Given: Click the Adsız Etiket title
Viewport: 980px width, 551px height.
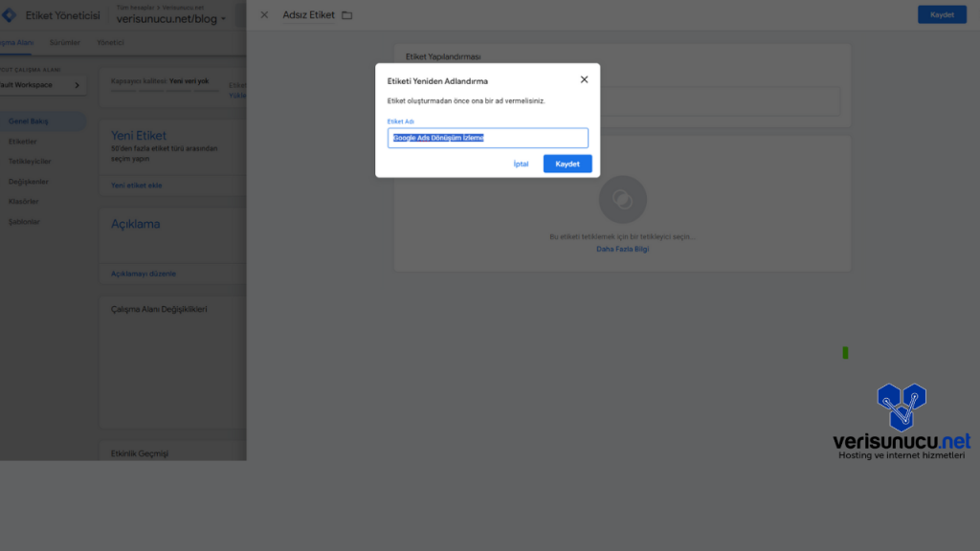Looking at the screenshot, I should (x=308, y=15).
